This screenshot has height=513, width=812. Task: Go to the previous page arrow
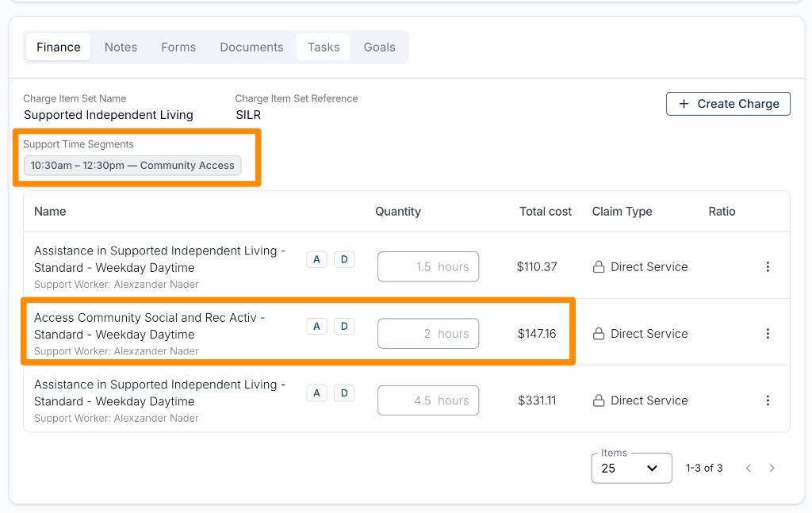click(x=749, y=468)
